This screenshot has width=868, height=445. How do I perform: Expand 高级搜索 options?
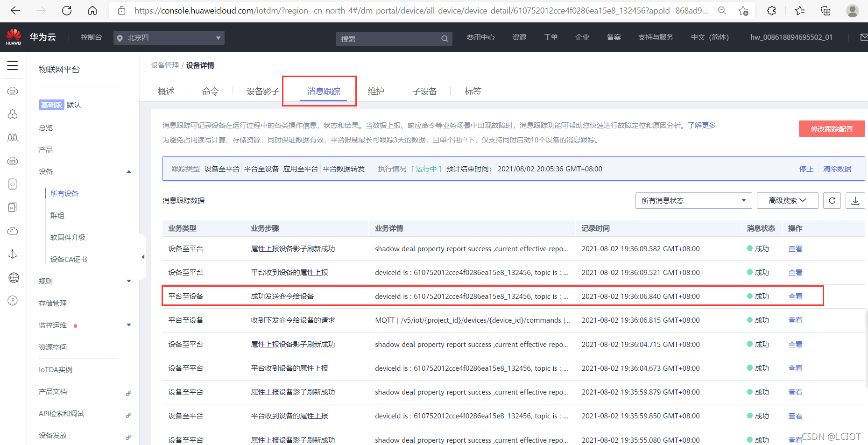pyautogui.click(x=787, y=200)
